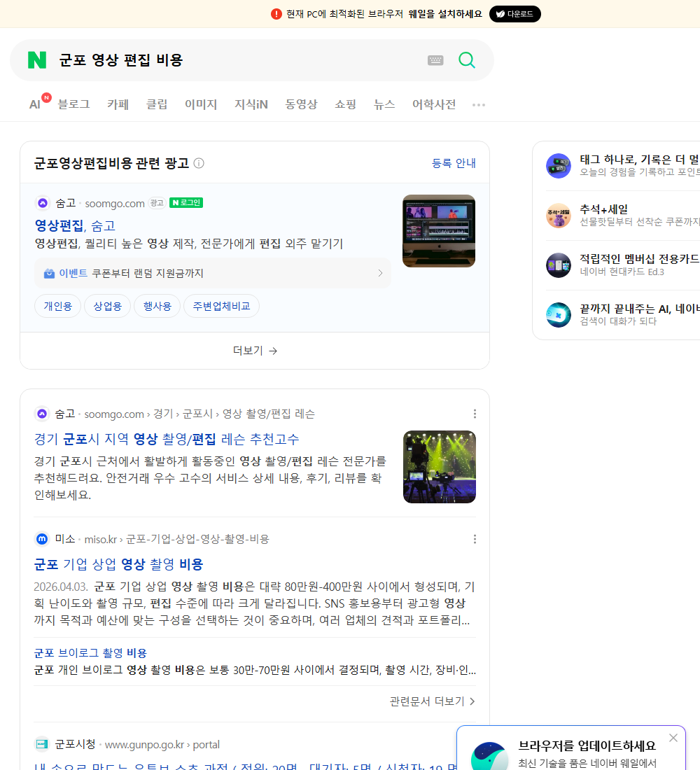Switch to the 쇼핑 tab
Viewport: 700px width, 770px height.
pyautogui.click(x=345, y=104)
